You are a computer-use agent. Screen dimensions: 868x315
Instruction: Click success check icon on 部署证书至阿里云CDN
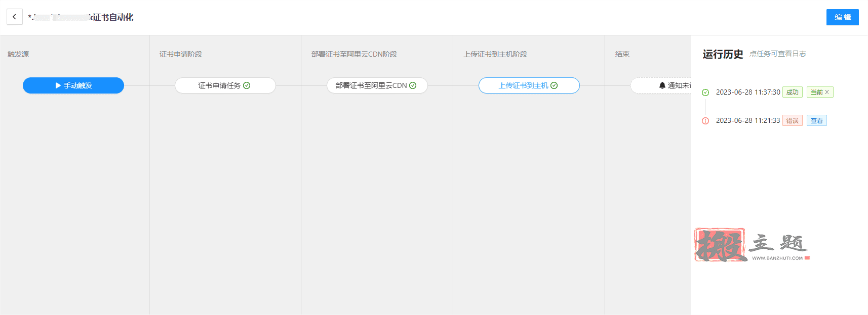(413, 85)
